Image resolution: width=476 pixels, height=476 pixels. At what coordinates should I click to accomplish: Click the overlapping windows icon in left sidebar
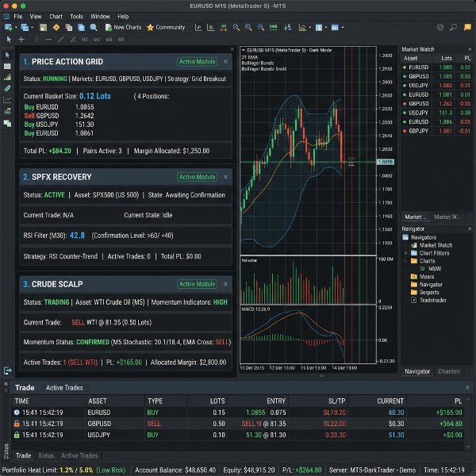(7, 123)
